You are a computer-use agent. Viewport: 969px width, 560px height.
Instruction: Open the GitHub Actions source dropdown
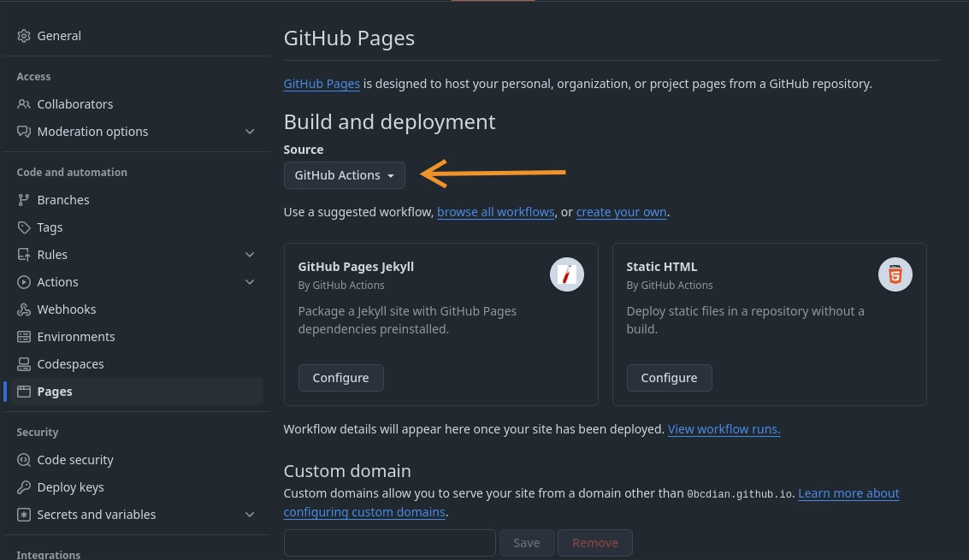click(344, 175)
